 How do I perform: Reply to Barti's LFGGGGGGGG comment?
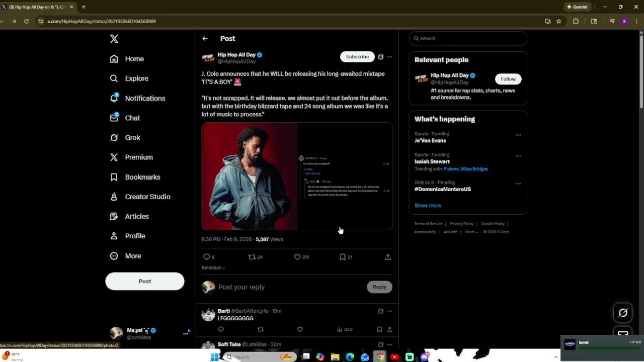tap(221, 329)
